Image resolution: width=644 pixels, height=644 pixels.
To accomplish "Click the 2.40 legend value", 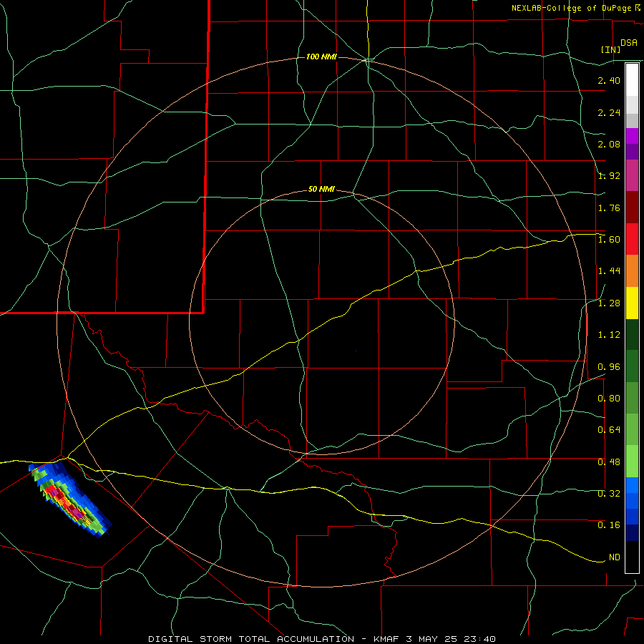I will click(x=609, y=80).
